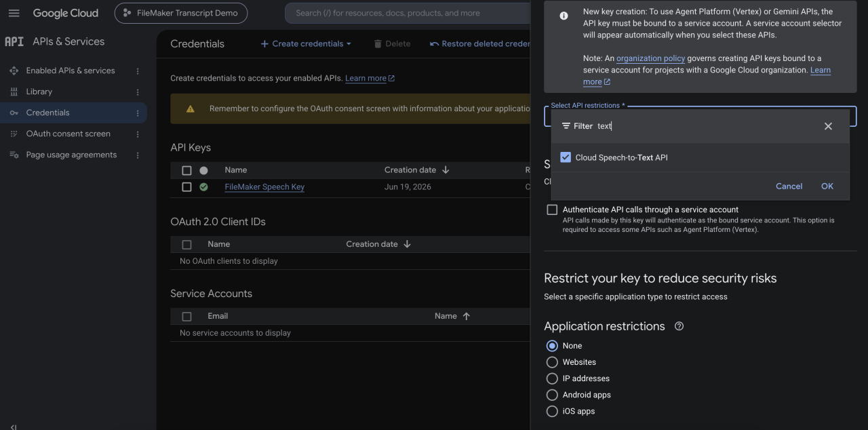Sort API Keys by Creation date
This screenshot has width=868, height=430.
[x=416, y=170]
